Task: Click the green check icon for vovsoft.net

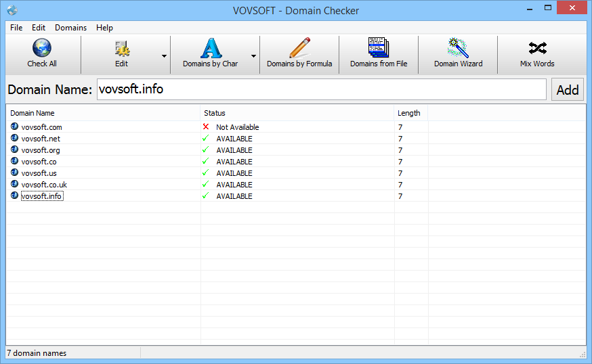Action: coord(206,138)
